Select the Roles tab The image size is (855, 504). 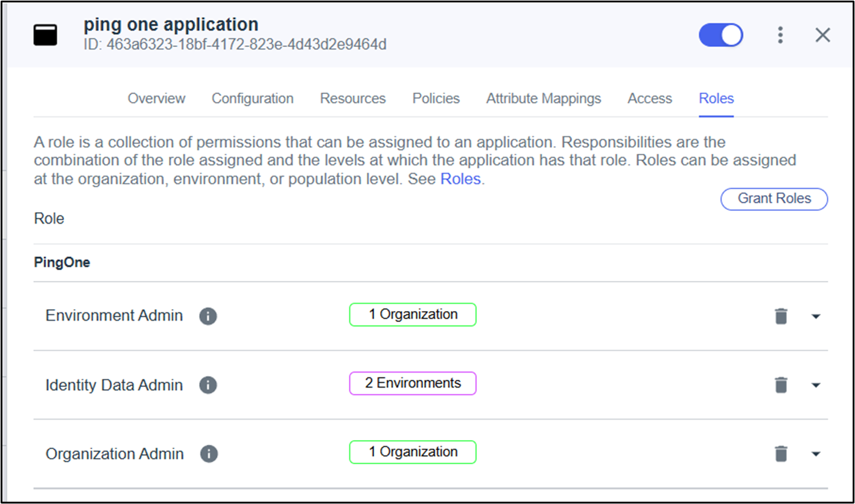[x=716, y=98]
